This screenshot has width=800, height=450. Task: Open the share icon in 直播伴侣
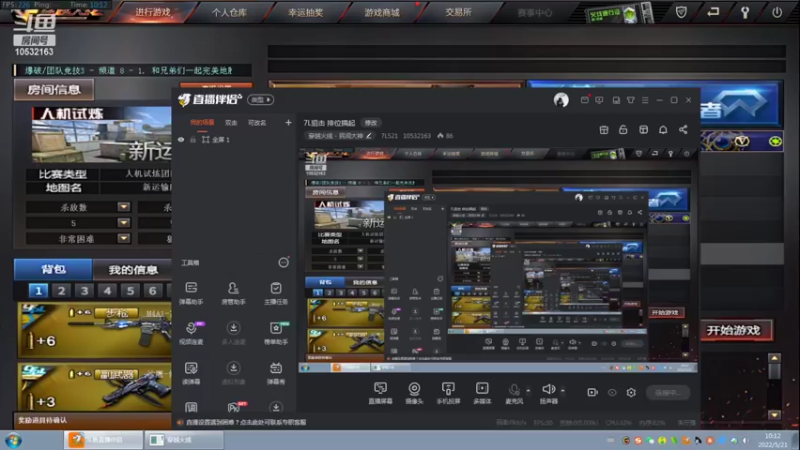click(683, 130)
